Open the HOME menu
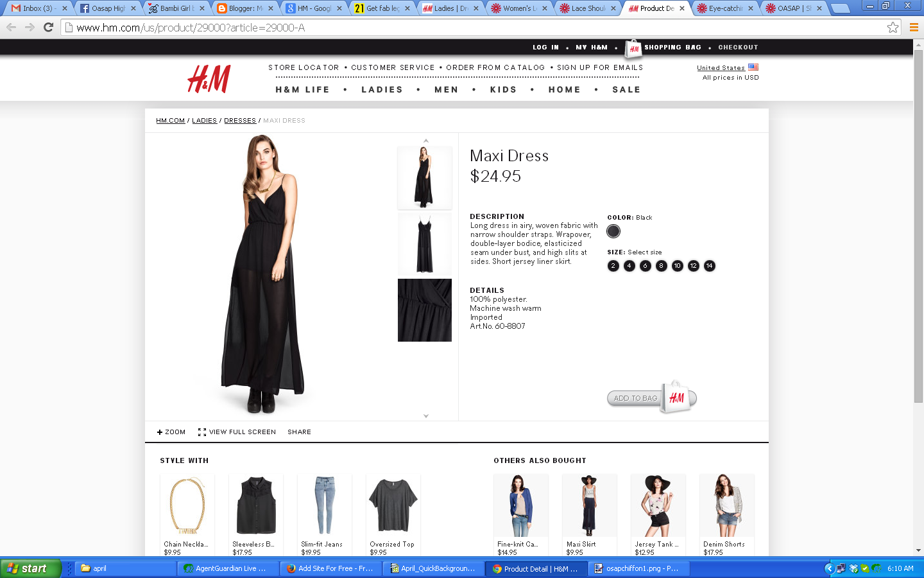Screen dimensions: 924x578 click(x=565, y=90)
